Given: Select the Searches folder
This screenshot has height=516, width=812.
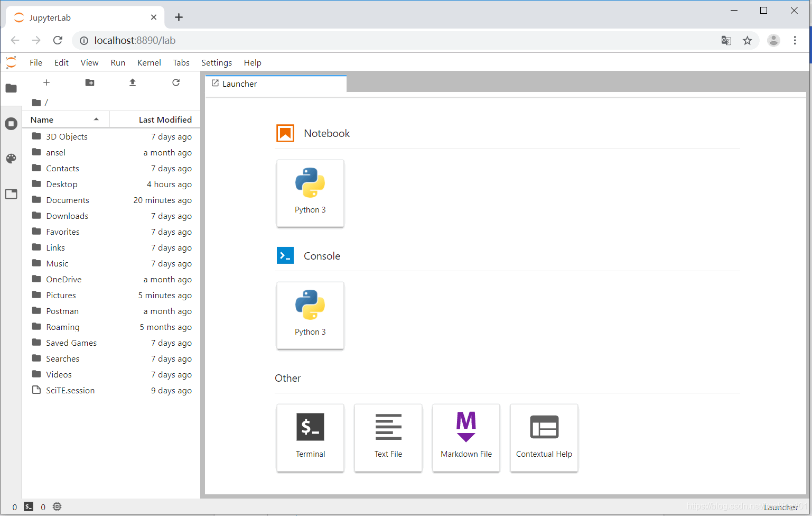Looking at the screenshot, I should point(111,358).
